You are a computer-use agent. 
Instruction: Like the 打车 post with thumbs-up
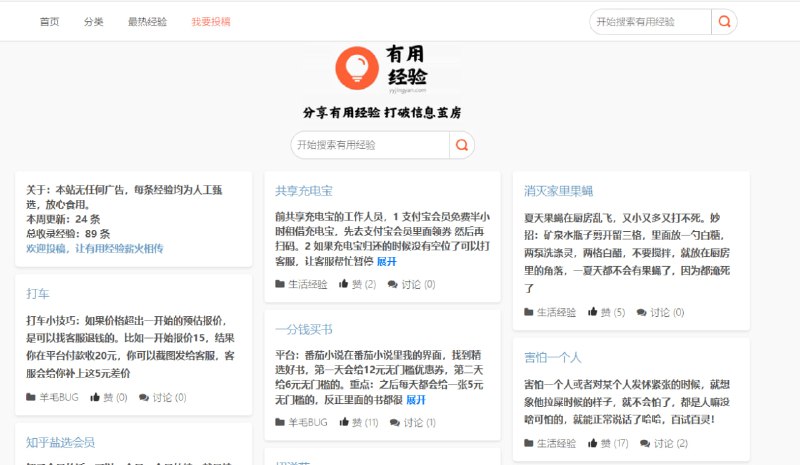(x=95, y=397)
